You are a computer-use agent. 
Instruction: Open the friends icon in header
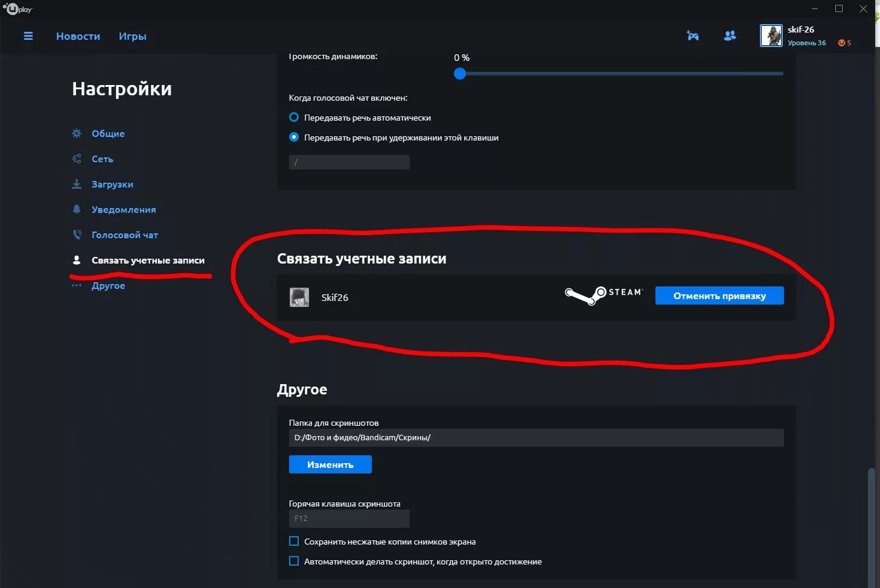pyautogui.click(x=730, y=36)
